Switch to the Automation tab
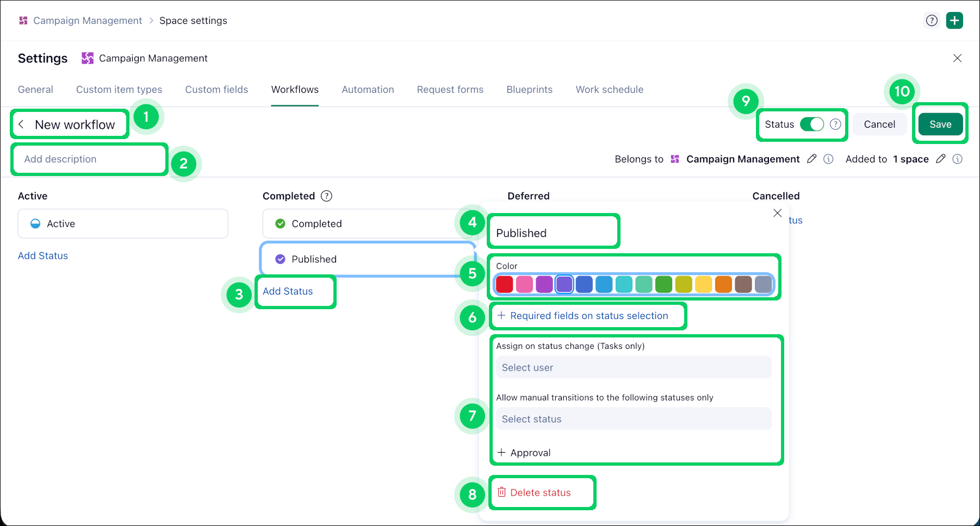 click(368, 90)
